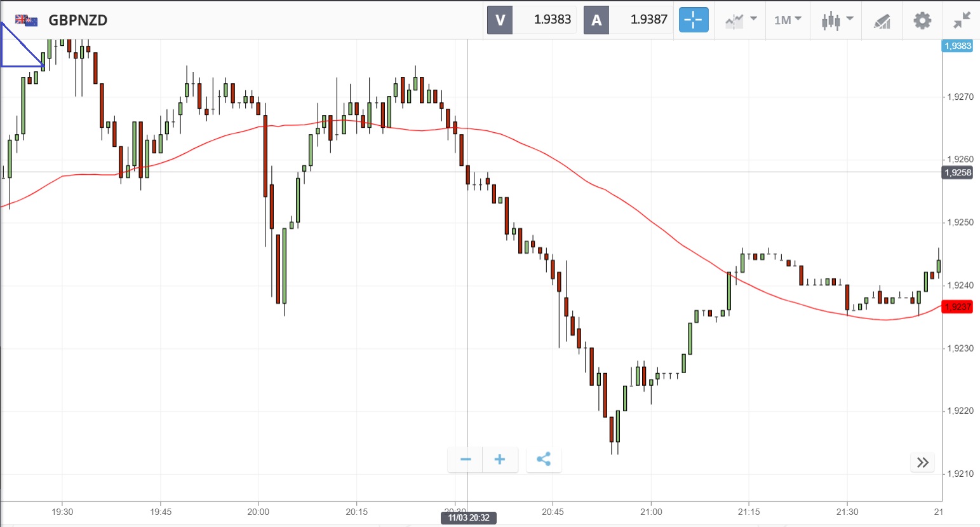Toggle the crosshair cursor button
The height and width of the screenshot is (527, 980).
tap(694, 20)
